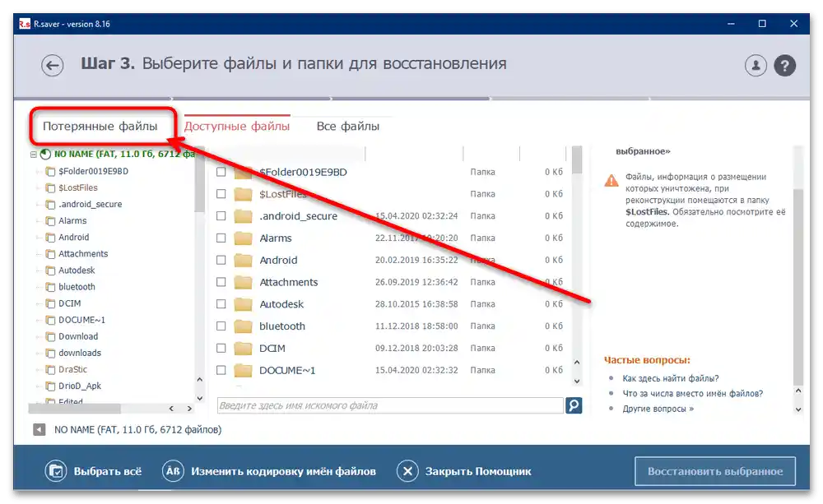823x504 pixels.
Task: Click the date 28.10.2015 16:38:58
Action: coord(416,304)
